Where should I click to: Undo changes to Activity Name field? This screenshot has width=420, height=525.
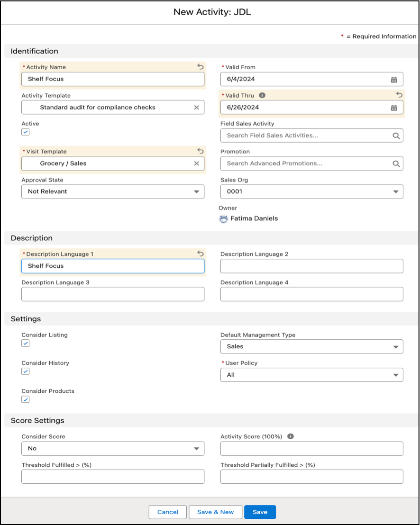tap(201, 67)
